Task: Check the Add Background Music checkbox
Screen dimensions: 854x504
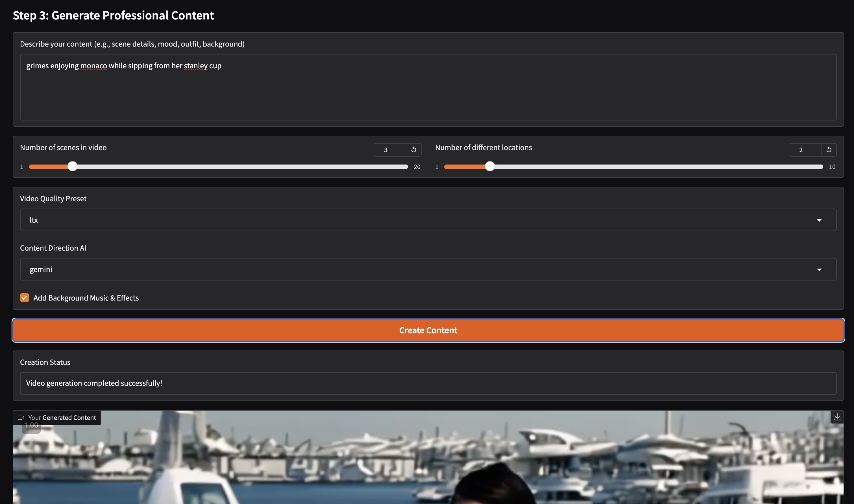Action: click(25, 297)
